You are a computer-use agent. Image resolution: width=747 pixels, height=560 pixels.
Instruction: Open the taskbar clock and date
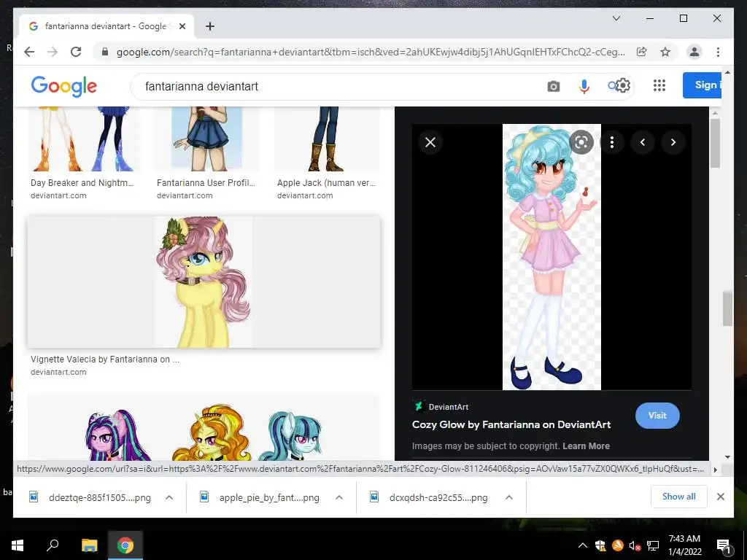(684, 545)
